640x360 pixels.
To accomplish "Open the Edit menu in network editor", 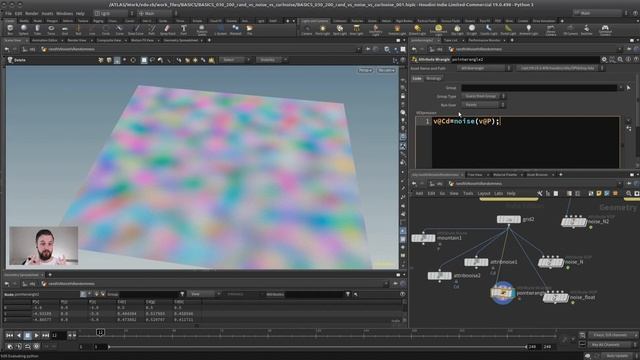I will click(x=431, y=193).
